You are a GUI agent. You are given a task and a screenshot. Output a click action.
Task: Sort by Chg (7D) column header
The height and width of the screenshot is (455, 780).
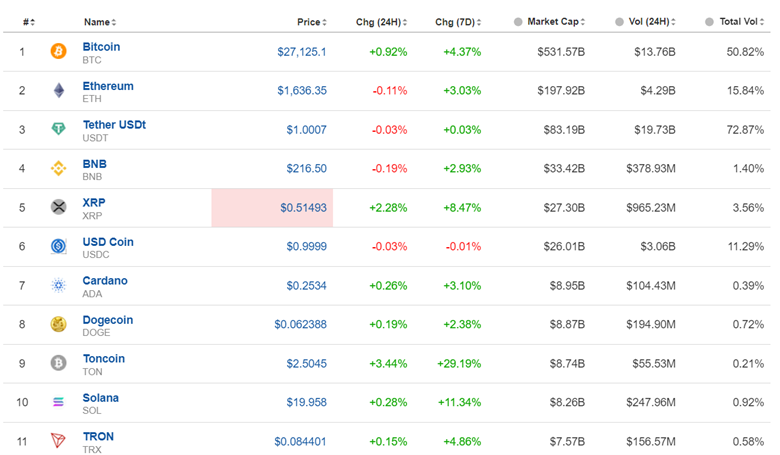click(x=458, y=22)
